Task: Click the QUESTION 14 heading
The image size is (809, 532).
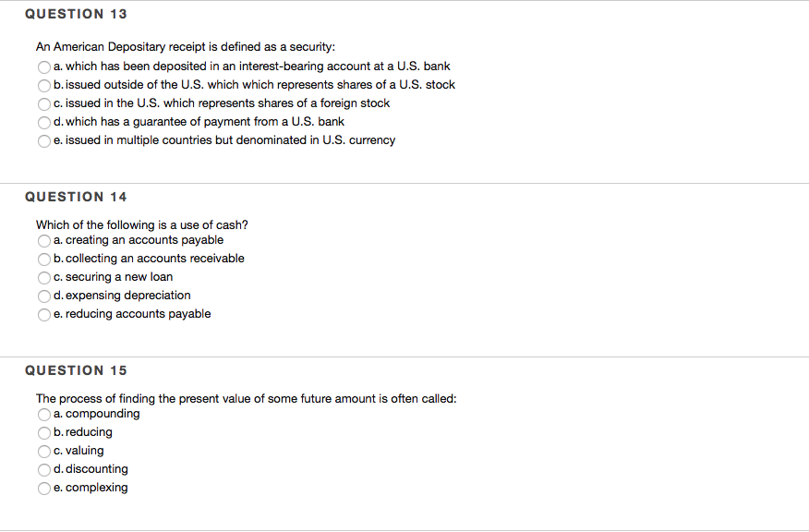Action: click(x=76, y=196)
